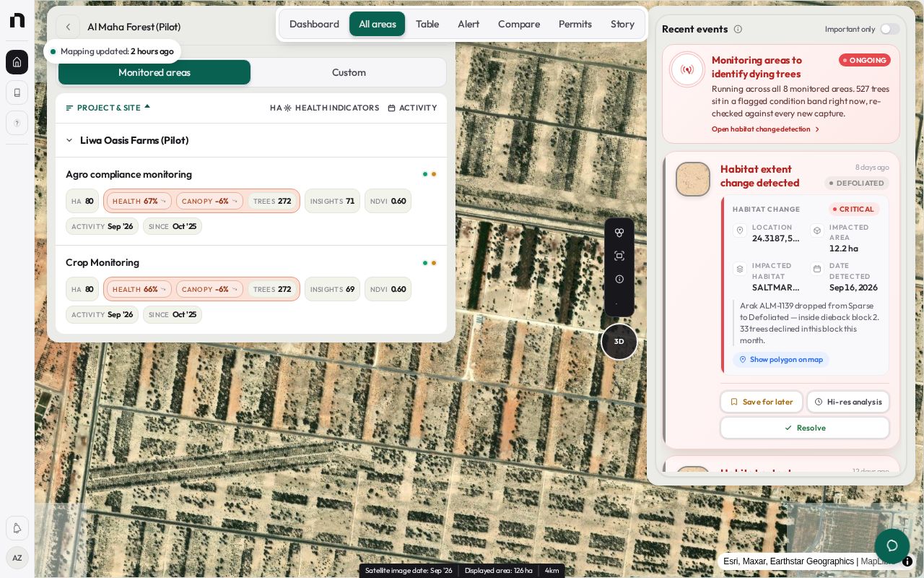The image size is (924, 578).
Task: Click the frame-selection icon in map toolbar
Action: coord(619,256)
